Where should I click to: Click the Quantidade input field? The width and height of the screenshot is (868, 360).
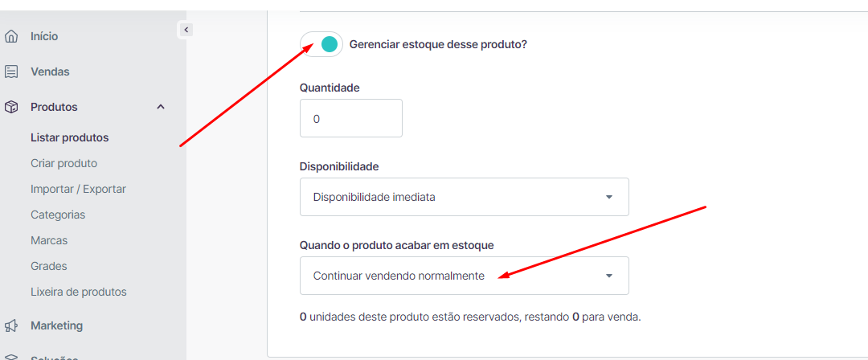[x=351, y=118]
